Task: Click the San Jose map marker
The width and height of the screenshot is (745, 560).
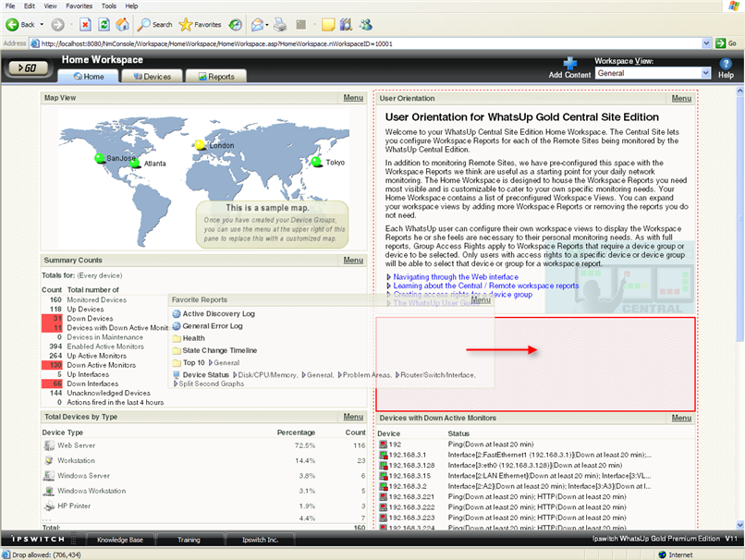Action: (x=100, y=159)
